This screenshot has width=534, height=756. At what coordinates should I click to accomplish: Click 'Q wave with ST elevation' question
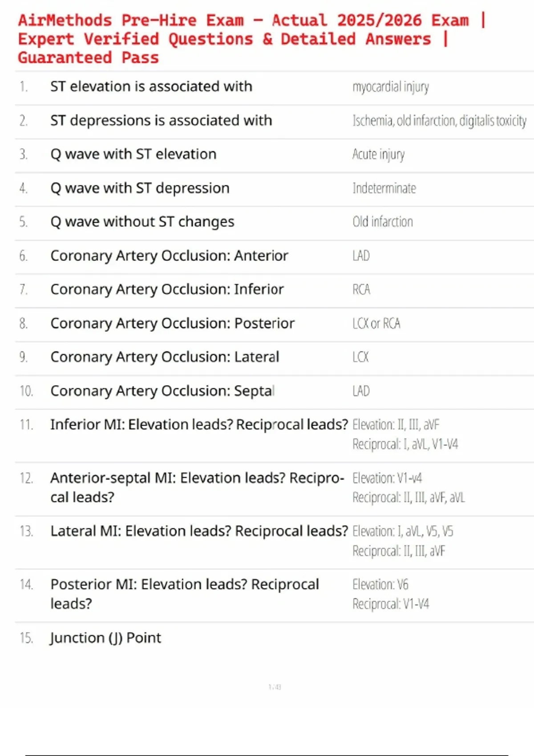133,154
